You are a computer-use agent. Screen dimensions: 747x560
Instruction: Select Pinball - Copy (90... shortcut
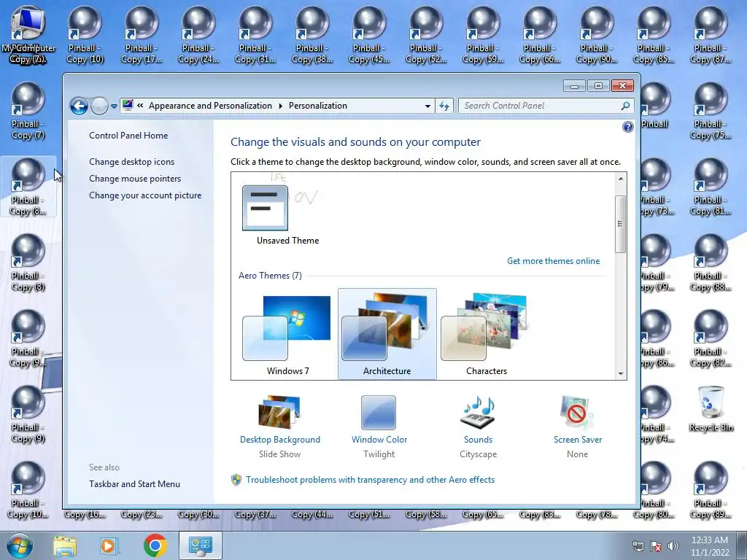point(597,34)
